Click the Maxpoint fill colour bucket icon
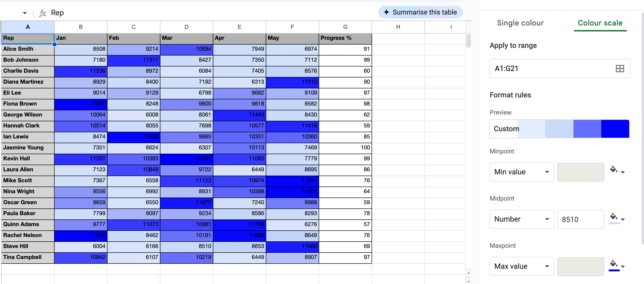 tap(613, 264)
